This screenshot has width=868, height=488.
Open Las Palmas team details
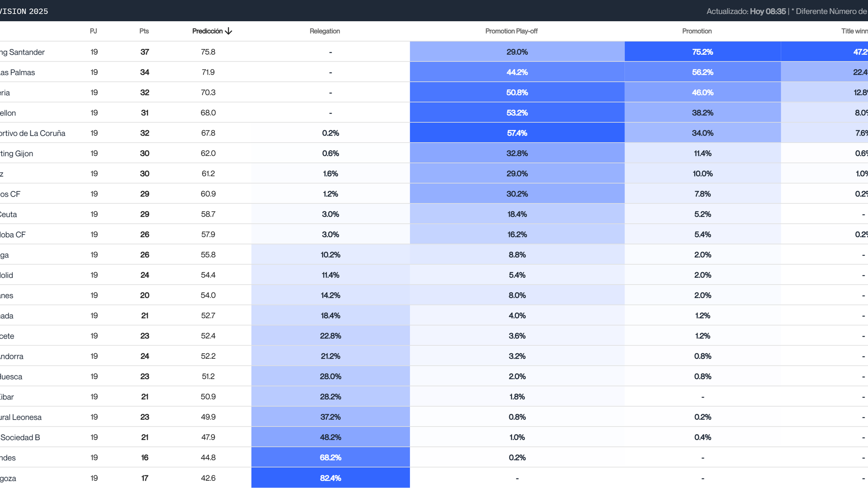(18, 72)
